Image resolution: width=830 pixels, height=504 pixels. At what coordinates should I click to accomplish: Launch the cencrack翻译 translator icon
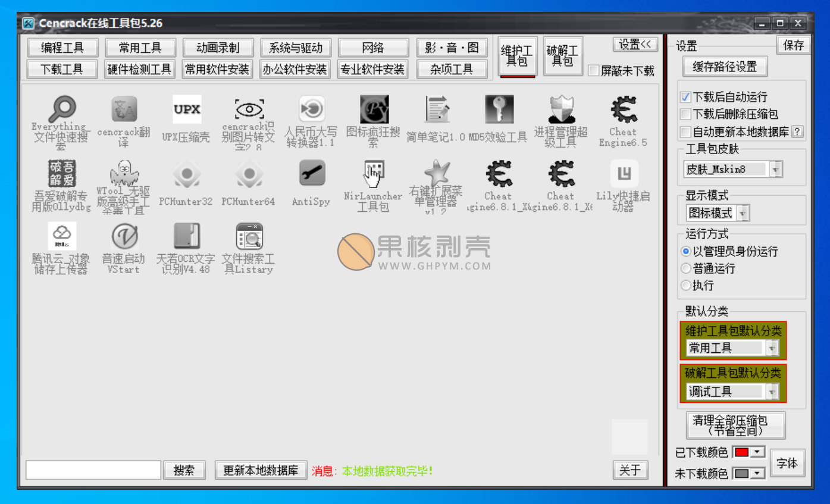coord(124,109)
